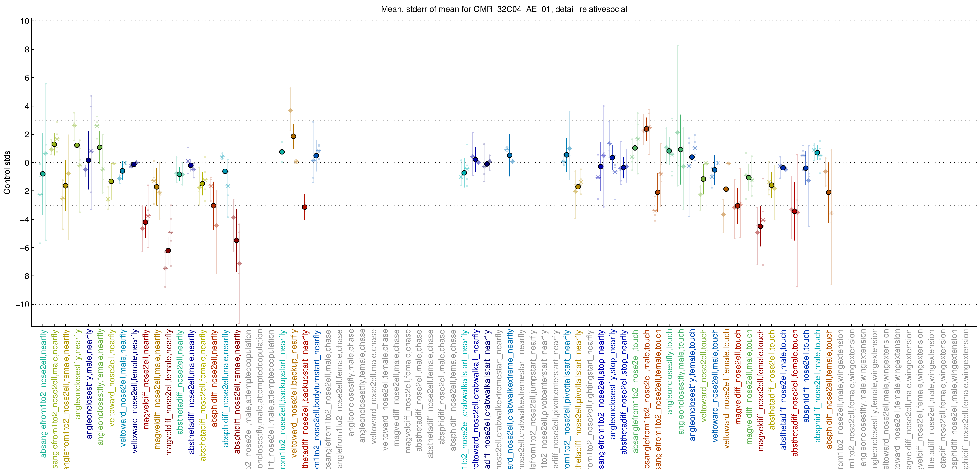This screenshot has width=980, height=469.
Task: Click the y-axis tick label 10
Action: coord(25,21)
